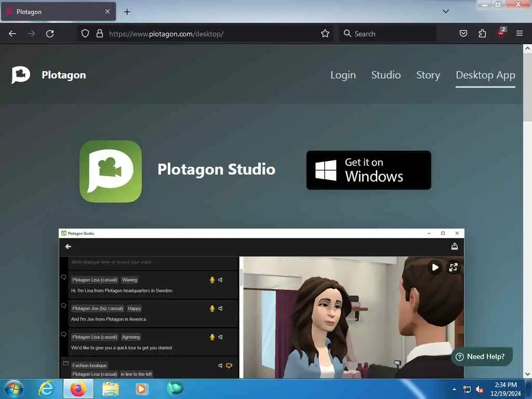532x399 pixels.
Task: Click the microphone icon in the Waving dialogue row
Action: (212, 280)
